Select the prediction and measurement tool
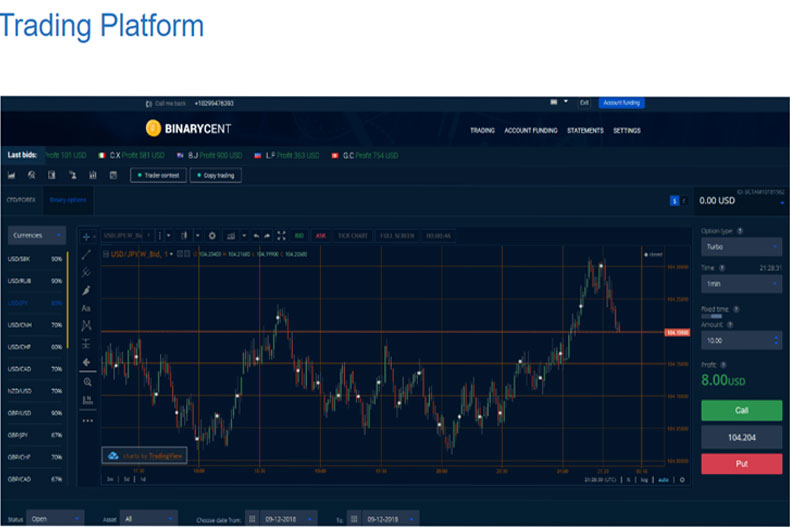790x527 pixels. pos(86,344)
